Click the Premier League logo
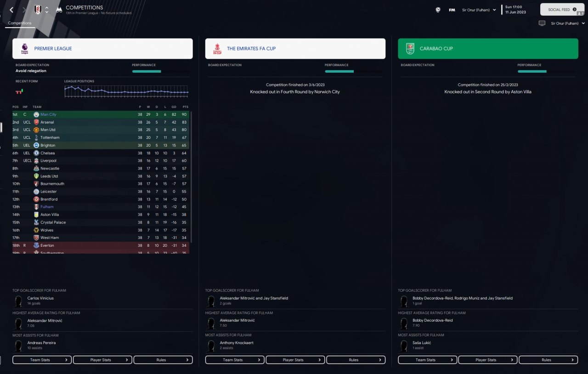The width and height of the screenshot is (588, 374). click(x=24, y=49)
